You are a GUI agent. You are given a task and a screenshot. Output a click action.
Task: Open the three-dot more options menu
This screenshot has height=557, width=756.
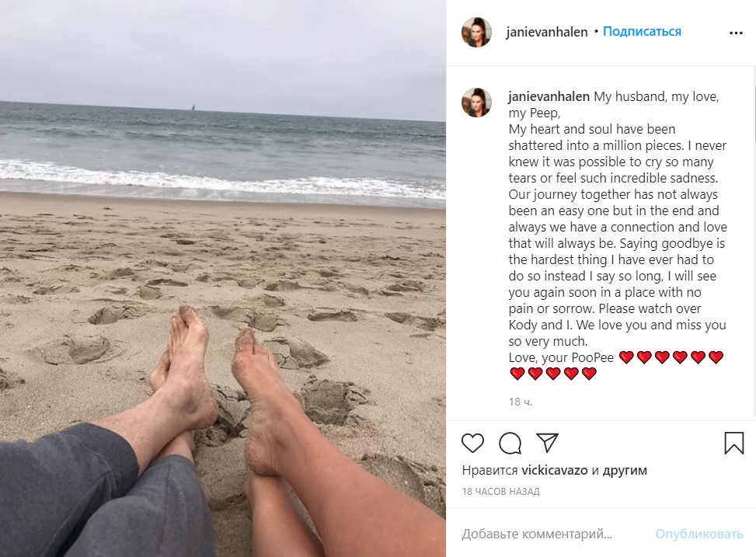point(736,33)
